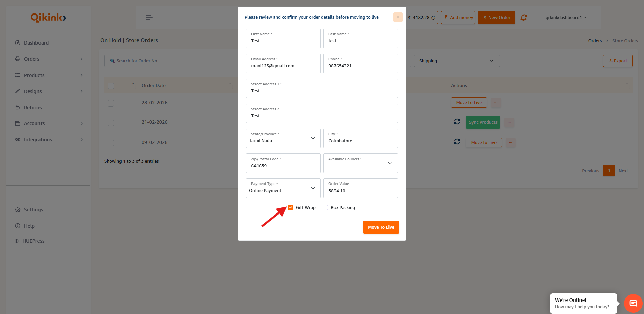
Task: Expand the Integrations sidebar menu
Action: point(38,140)
